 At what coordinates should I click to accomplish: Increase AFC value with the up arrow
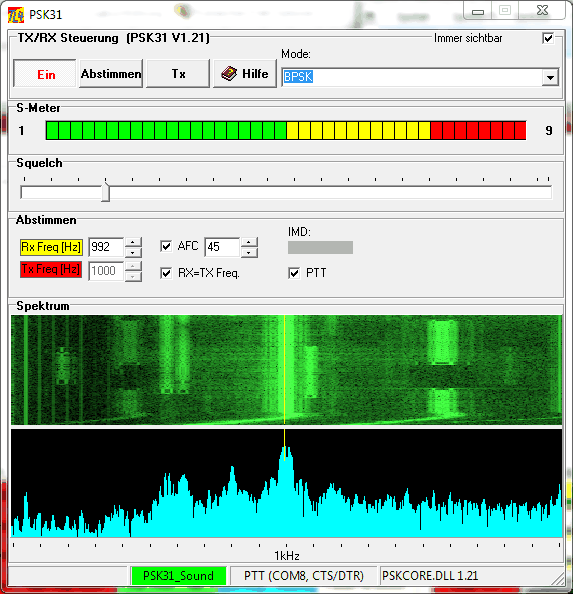[249, 242]
